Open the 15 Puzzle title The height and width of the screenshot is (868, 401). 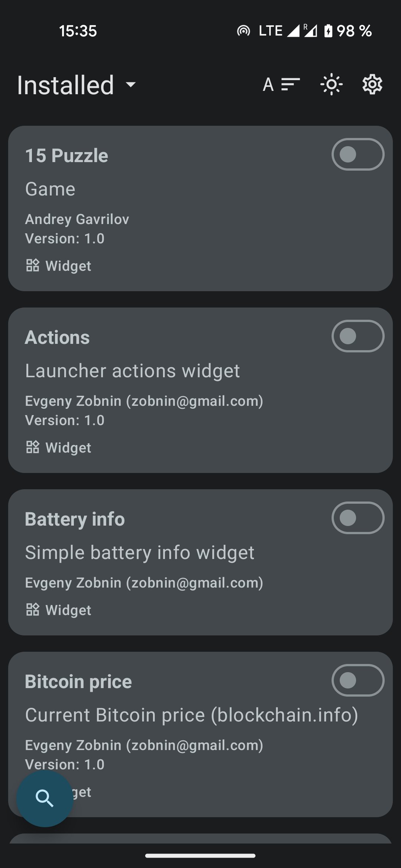[x=66, y=155]
